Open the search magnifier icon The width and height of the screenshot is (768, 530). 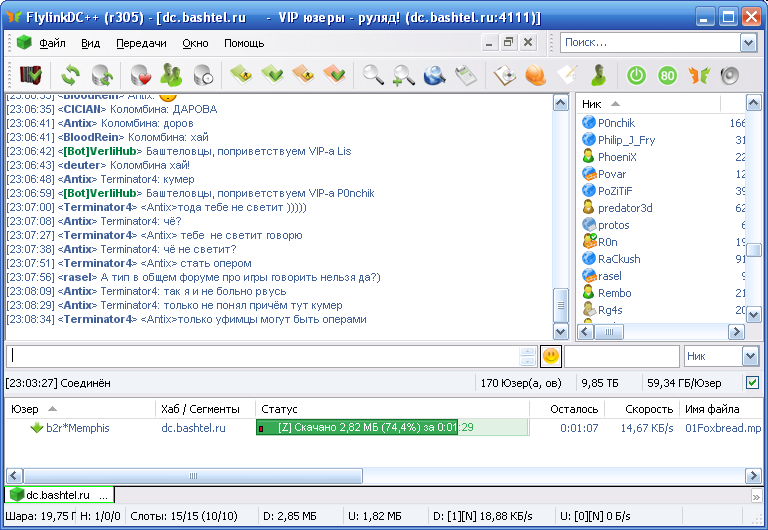click(373, 75)
